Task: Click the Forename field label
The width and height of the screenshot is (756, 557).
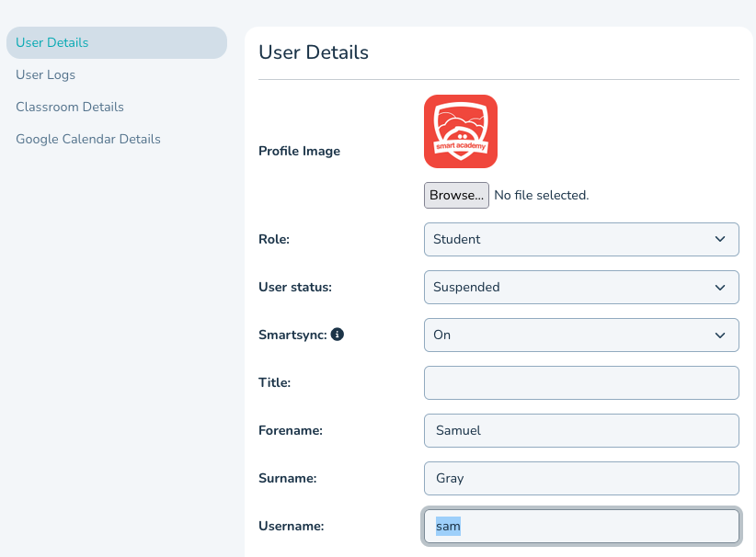Action: [291, 430]
